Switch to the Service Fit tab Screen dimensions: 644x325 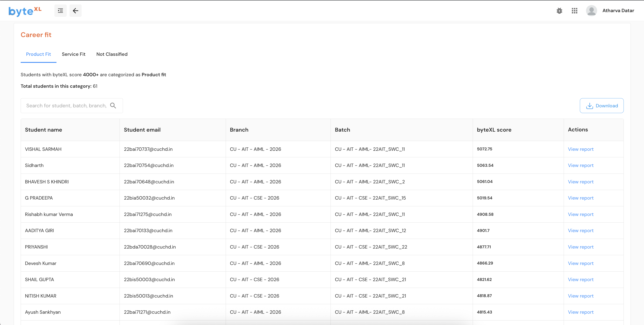point(74,54)
